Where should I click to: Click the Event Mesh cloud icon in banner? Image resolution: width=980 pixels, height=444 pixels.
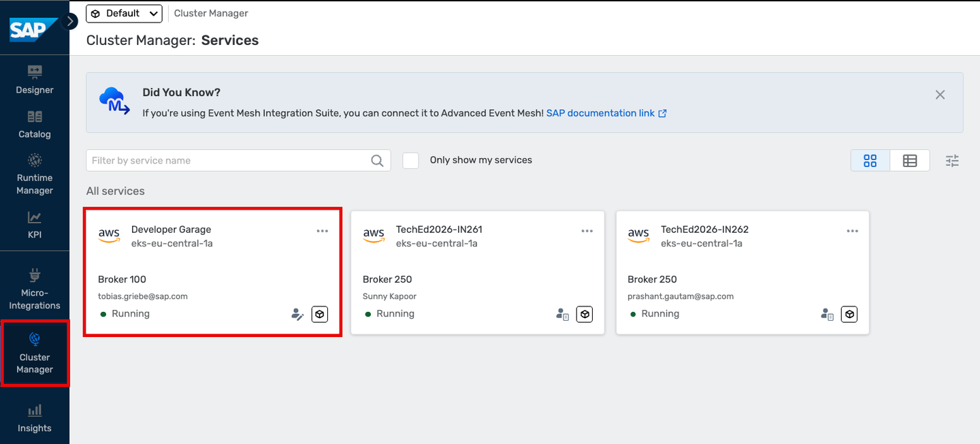click(114, 101)
